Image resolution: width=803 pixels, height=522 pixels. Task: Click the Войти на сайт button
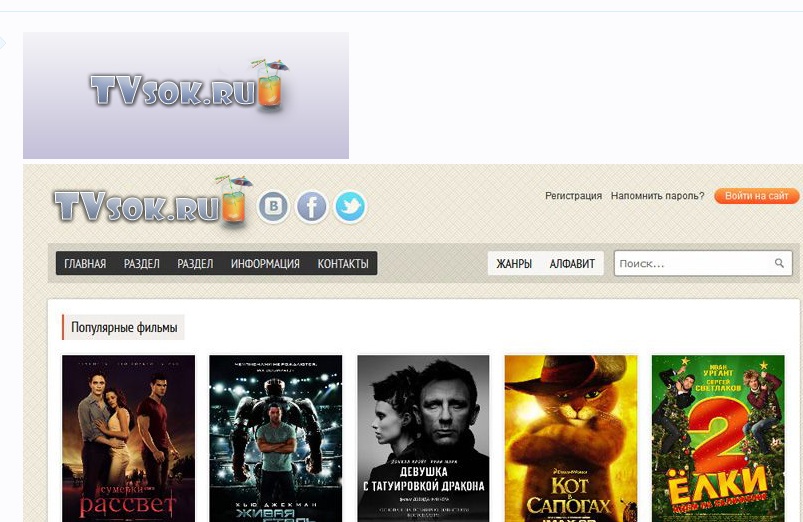coord(756,196)
